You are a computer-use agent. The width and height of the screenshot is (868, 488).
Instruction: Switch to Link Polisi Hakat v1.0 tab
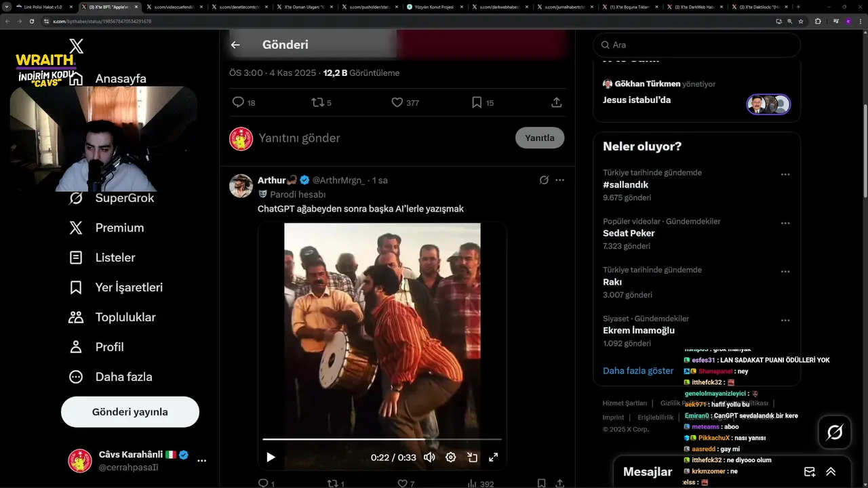coord(44,7)
